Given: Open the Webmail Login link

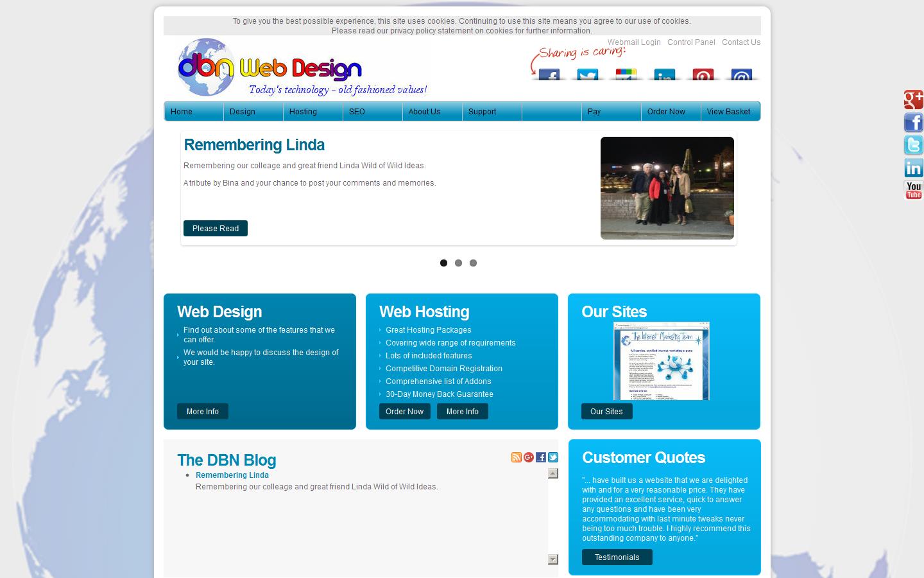Looking at the screenshot, I should 634,42.
